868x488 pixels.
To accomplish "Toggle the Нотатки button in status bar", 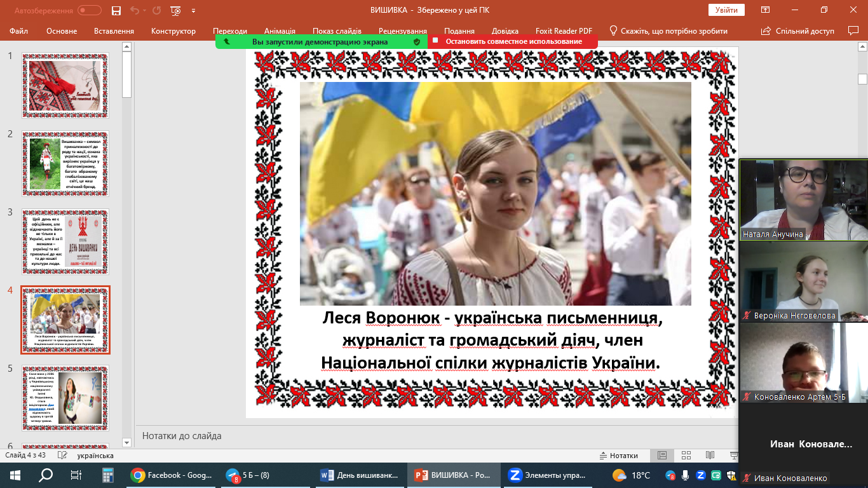I will tap(619, 456).
